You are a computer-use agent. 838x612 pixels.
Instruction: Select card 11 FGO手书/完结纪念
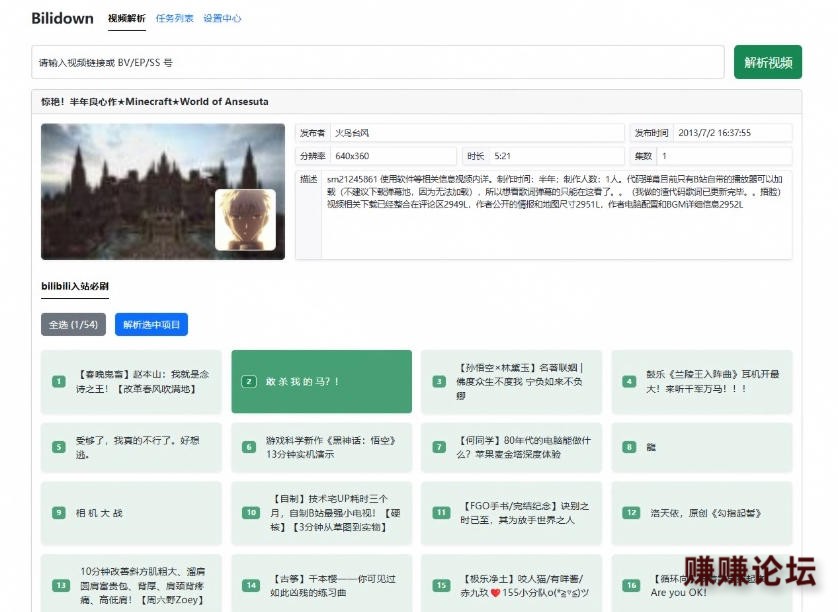click(x=511, y=513)
